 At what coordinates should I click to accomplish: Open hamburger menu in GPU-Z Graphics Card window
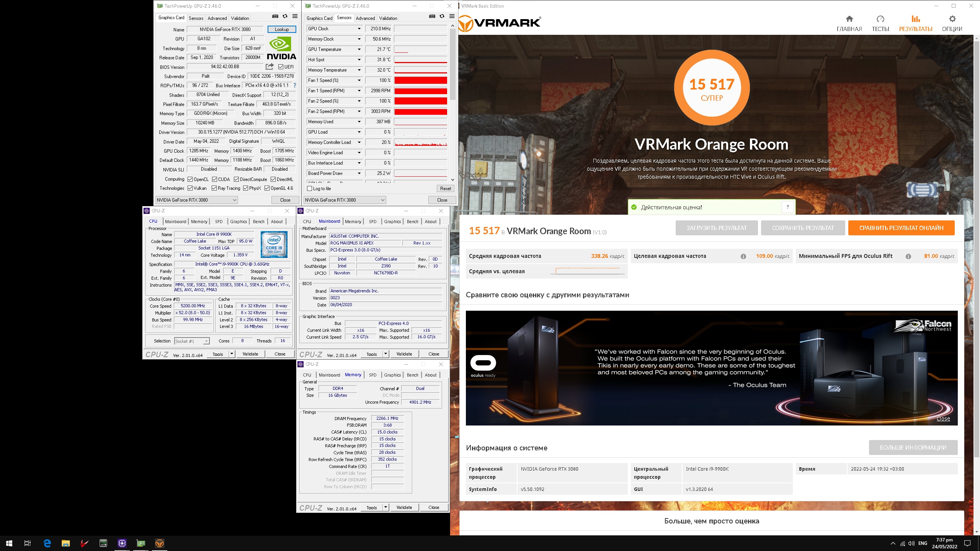point(295,16)
